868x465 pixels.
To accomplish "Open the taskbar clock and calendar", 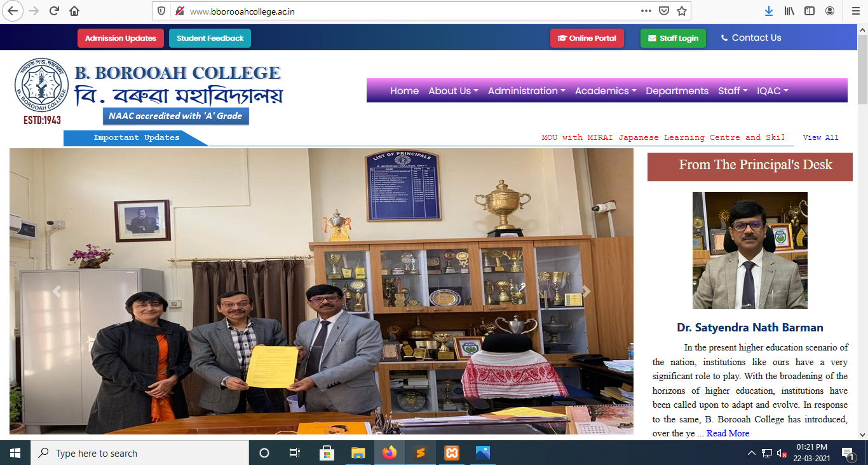I will coord(811,453).
